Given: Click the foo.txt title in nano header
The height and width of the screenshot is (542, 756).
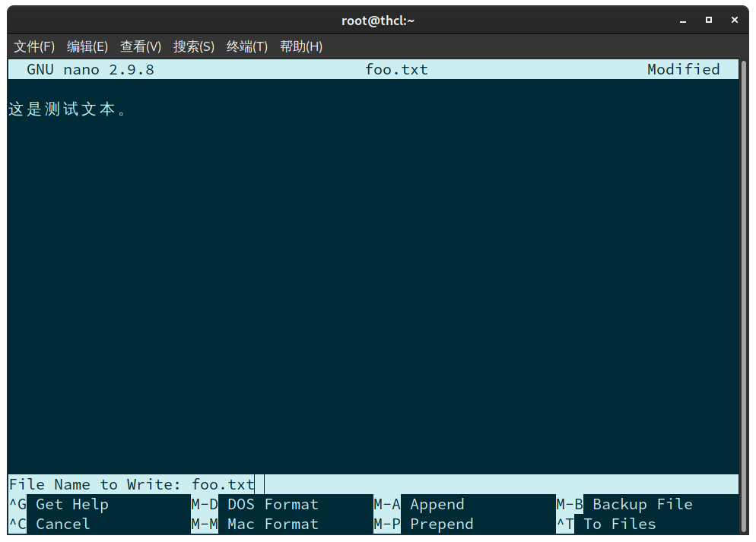Looking at the screenshot, I should (396, 70).
